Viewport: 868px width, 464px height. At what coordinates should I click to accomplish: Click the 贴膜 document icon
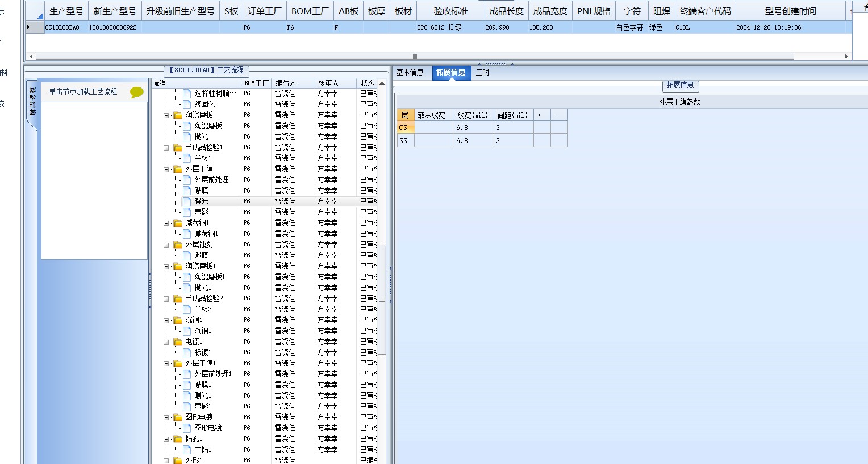(187, 190)
